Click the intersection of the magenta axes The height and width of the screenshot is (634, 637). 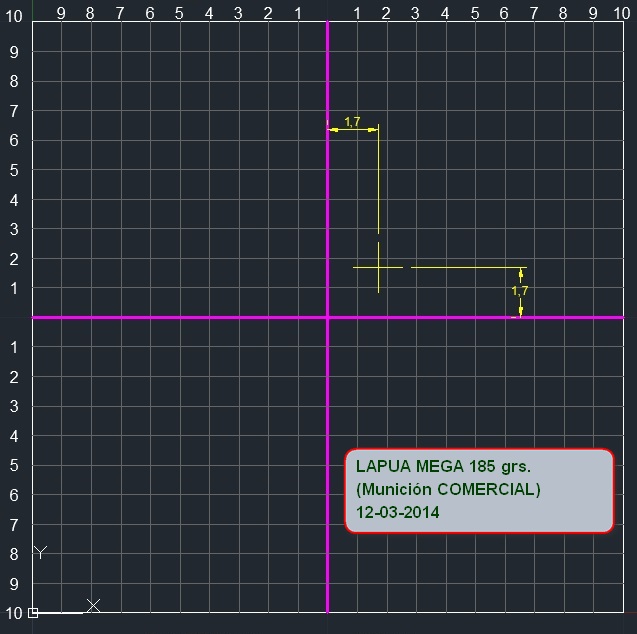click(x=327, y=317)
